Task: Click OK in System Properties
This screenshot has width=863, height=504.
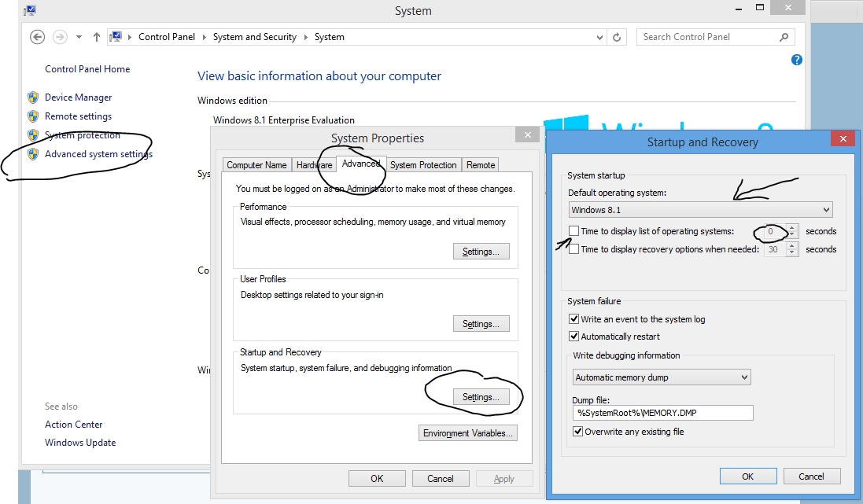Action: coord(377,479)
